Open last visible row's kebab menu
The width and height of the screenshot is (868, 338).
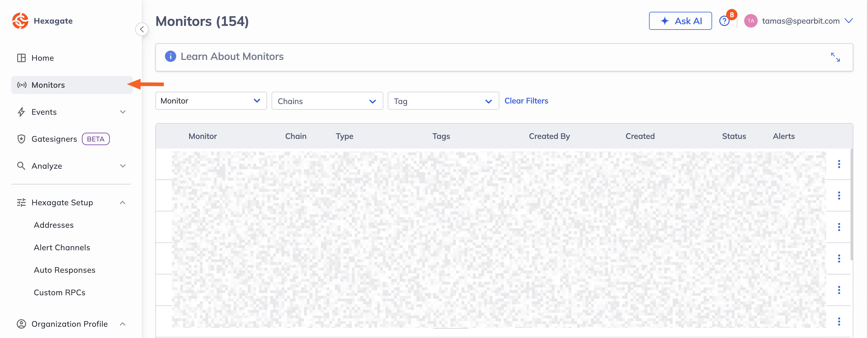(839, 321)
